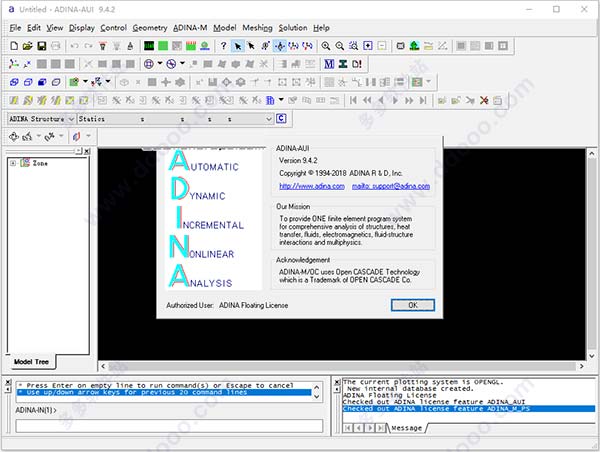The image size is (600, 452).
Task: Open the ADINA-M menu
Action: tap(190, 28)
